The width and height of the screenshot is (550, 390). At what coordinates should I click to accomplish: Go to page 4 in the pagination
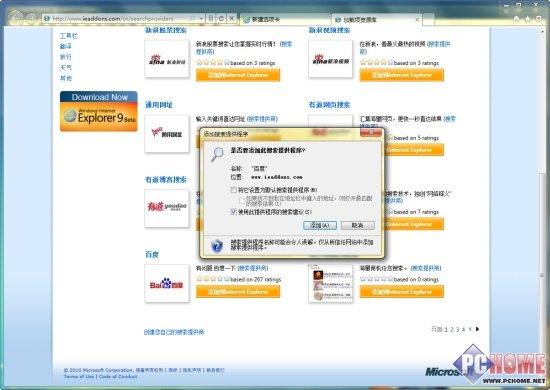pos(463,329)
